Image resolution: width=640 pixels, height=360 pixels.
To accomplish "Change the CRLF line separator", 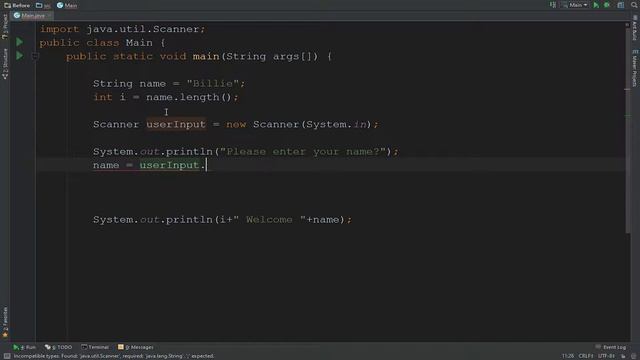I will point(586,356).
